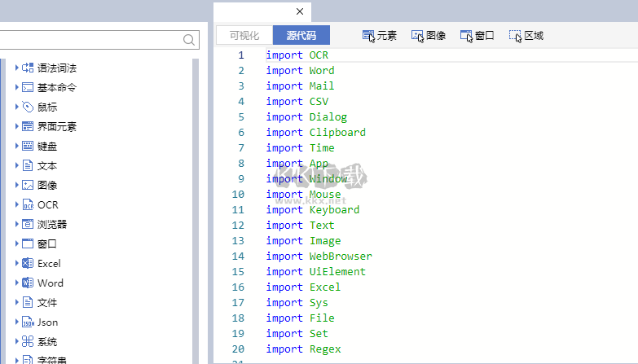Close the open editor tab
Screen dimensions: 638x364
pos(300,11)
